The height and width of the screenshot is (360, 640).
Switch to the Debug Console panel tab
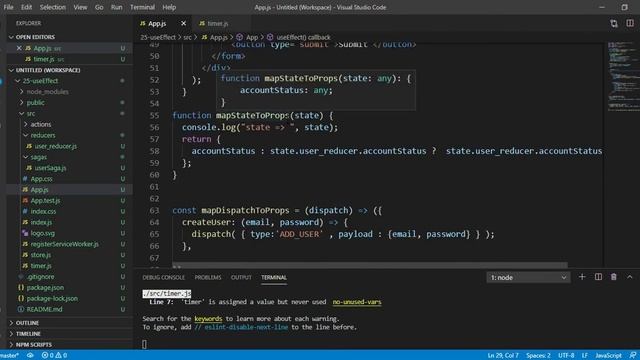pos(164,278)
